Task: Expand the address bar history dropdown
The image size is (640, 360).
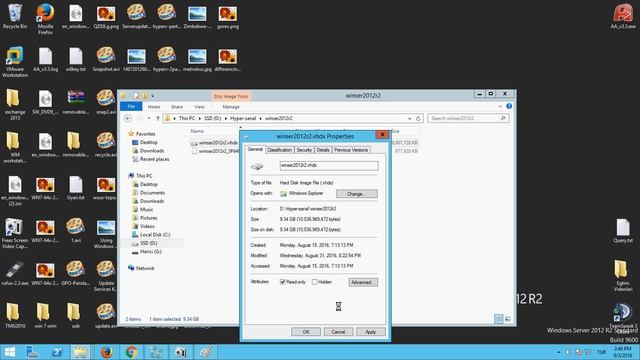Action: pos(409,118)
